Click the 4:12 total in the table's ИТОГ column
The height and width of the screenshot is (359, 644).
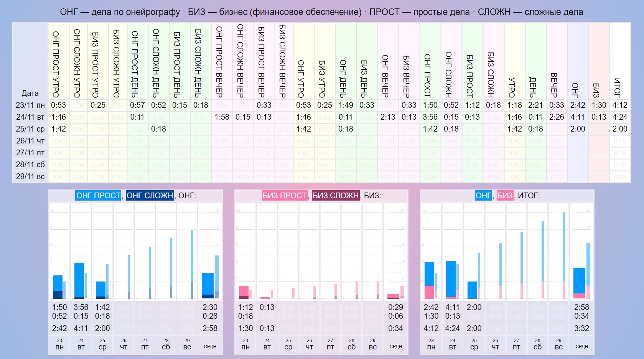click(x=620, y=105)
